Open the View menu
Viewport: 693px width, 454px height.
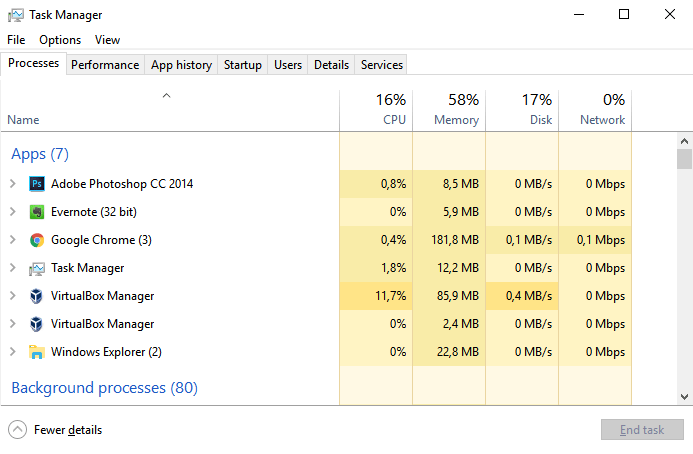click(107, 40)
